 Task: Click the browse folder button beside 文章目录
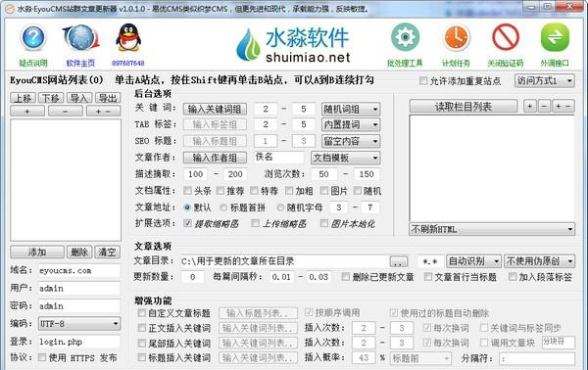tap(399, 261)
